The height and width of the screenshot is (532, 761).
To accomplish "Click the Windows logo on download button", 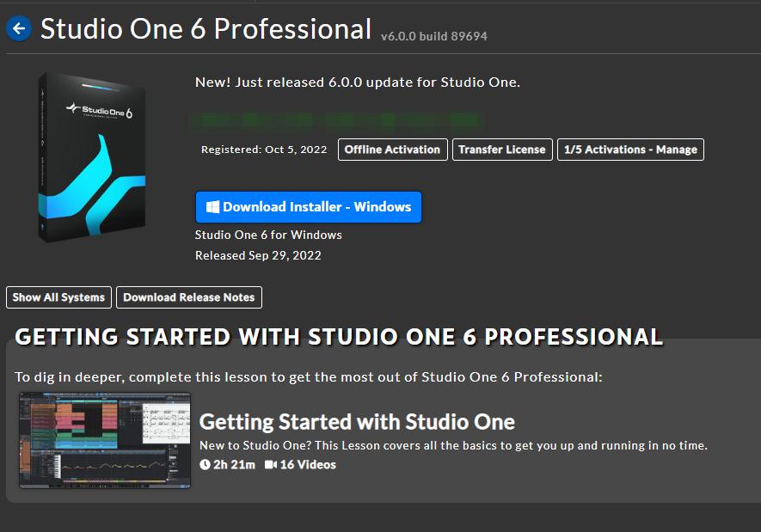I will (212, 207).
